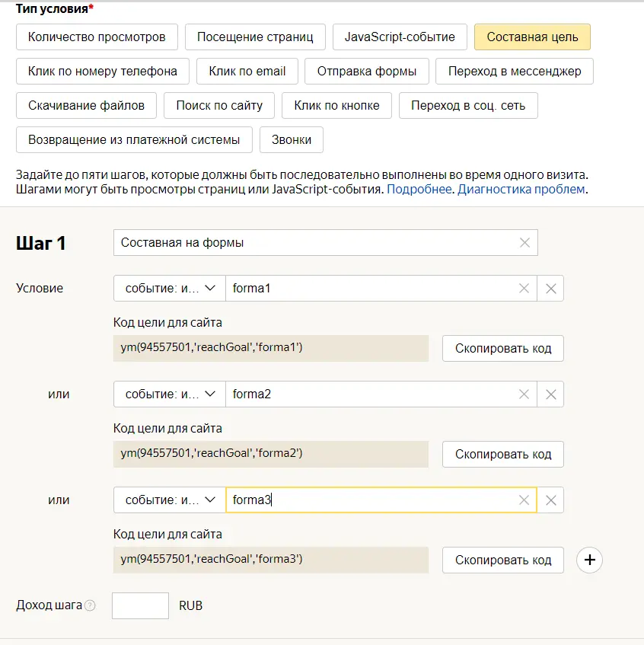This screenshot has width=644, height=645.
Task: Select 'Составная цель' condition type
Action: click(x=532, y=37)
